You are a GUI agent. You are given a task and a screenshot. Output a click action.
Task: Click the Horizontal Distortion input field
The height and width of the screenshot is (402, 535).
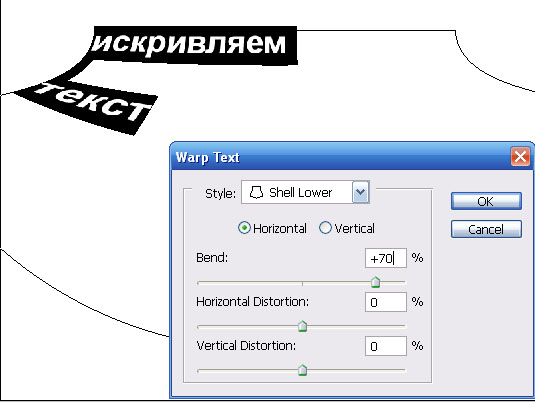click(x=386, y=302)
